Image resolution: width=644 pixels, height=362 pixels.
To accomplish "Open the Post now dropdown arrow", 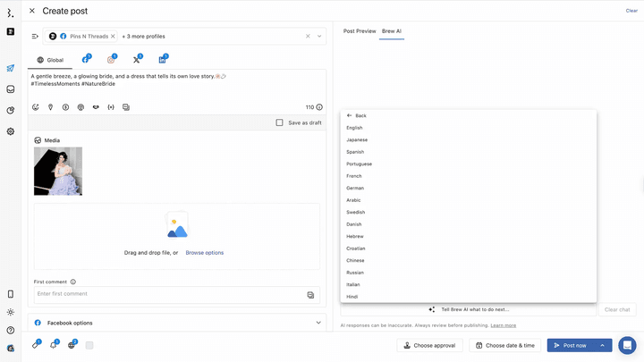I will 603,345.
